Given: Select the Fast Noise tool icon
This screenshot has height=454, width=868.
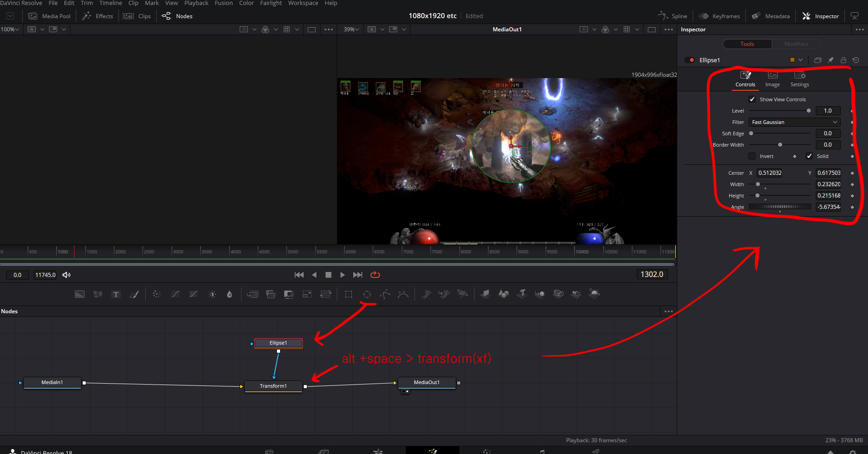Looking at the screenshot, I should tap(98, 294).
